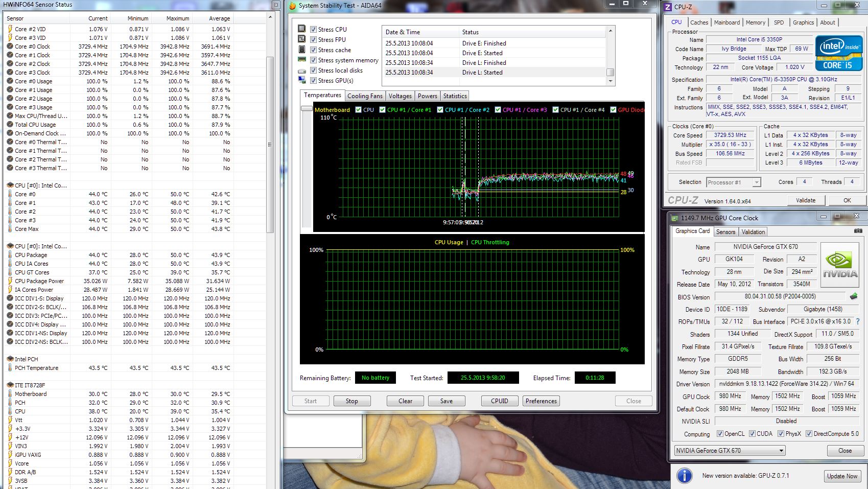Toggle the Stress cache checkbox
The height and width of the screenshot is (489, 868).
(314, 50)
